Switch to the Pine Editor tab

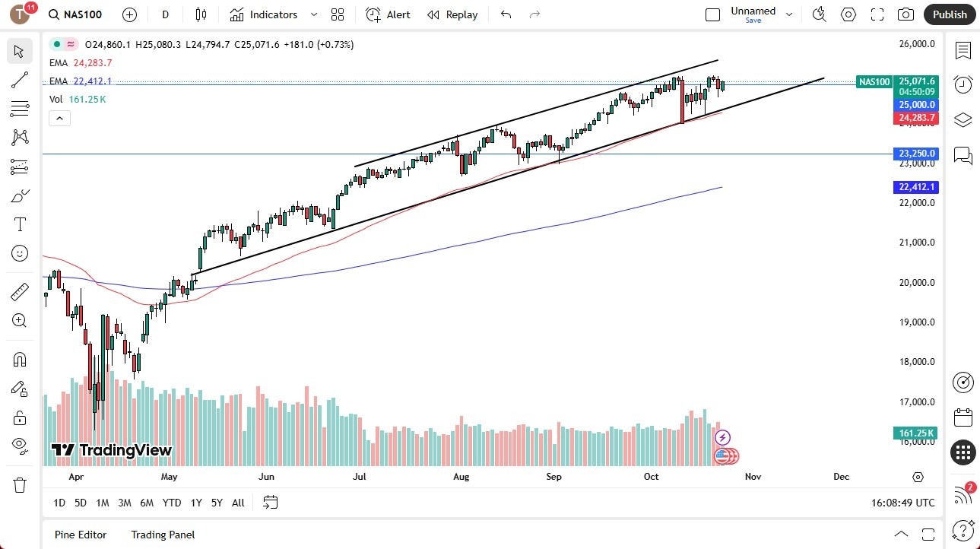point(80,535)
